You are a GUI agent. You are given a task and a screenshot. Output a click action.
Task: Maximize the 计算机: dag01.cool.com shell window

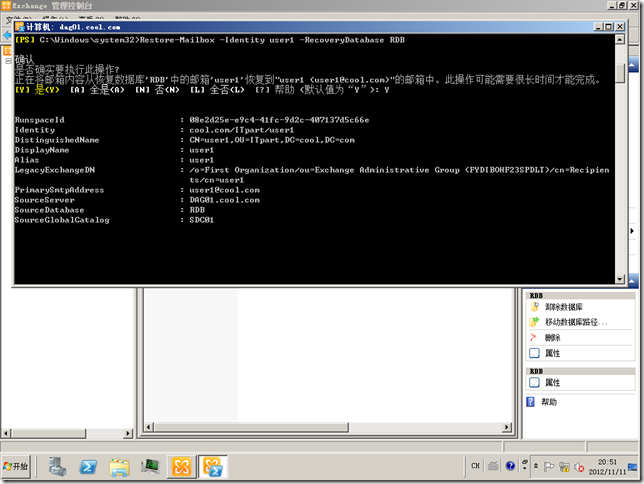[609, 27]
